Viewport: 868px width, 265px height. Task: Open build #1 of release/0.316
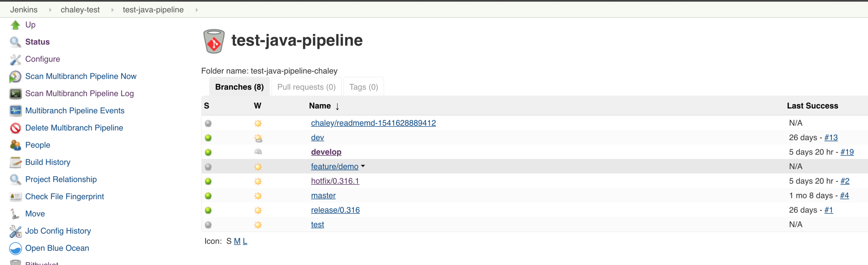click(x=828, y=210)
